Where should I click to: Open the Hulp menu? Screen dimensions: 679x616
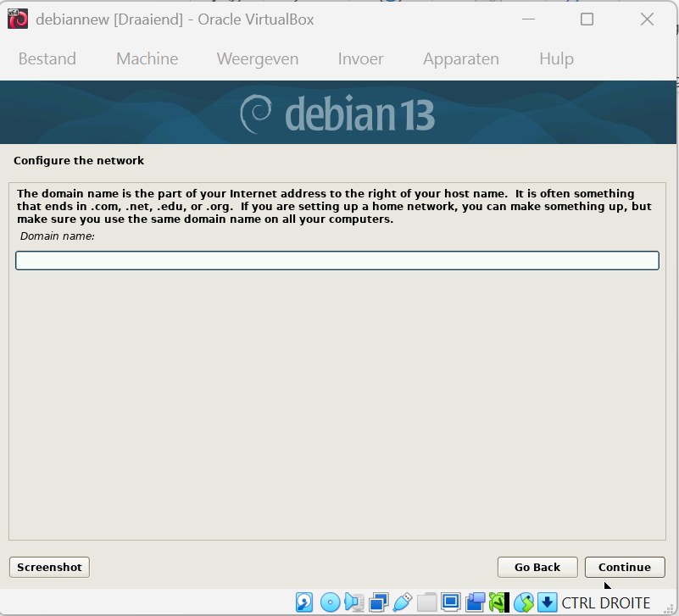point(556,58)
